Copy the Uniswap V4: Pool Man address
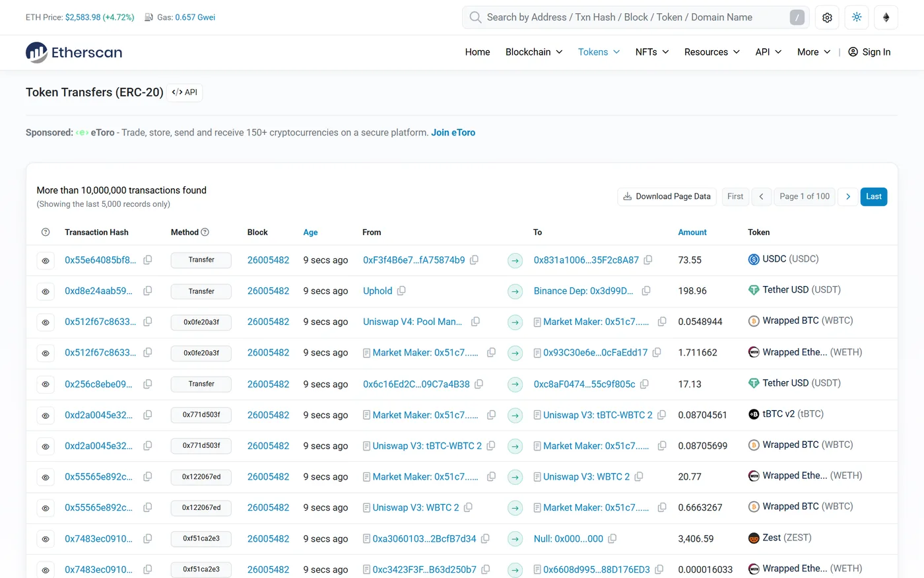The image size is (924, 578). click(475, 322)
